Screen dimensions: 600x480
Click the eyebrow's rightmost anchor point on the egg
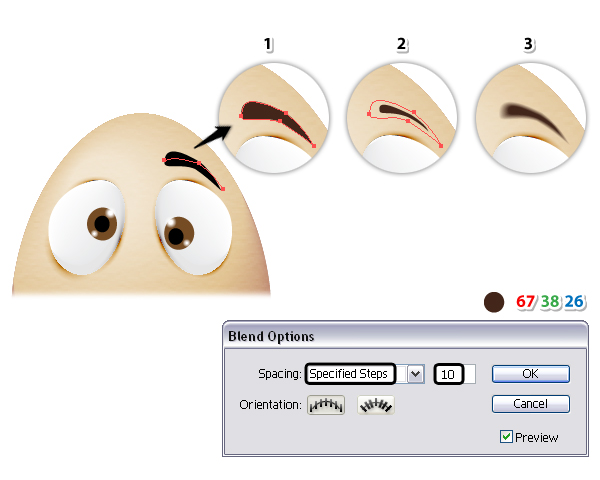pyautogui.click(x=223, y=189)
